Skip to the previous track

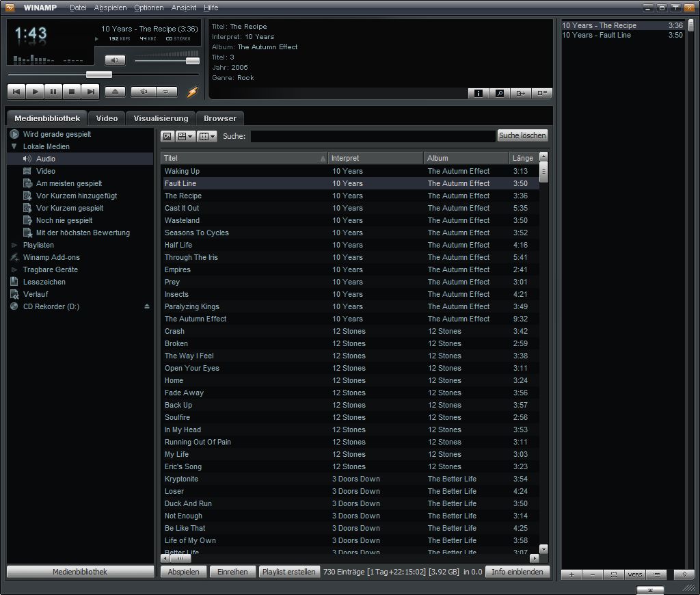pos(16,92)
